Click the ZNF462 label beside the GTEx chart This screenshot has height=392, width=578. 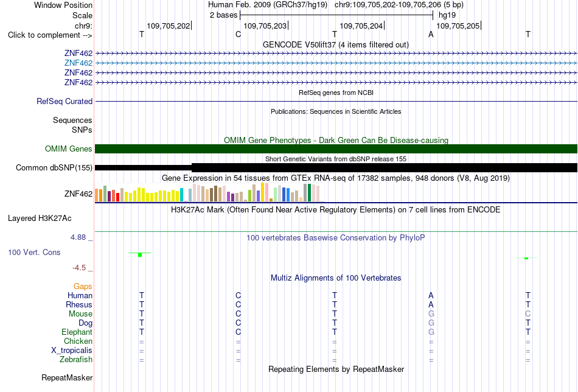tap(78, 194)
